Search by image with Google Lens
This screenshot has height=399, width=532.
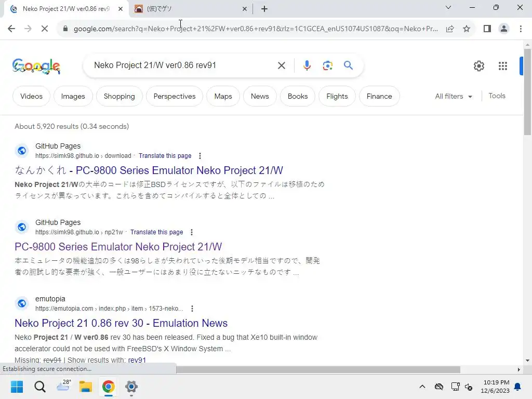click(x=327, y=65)
